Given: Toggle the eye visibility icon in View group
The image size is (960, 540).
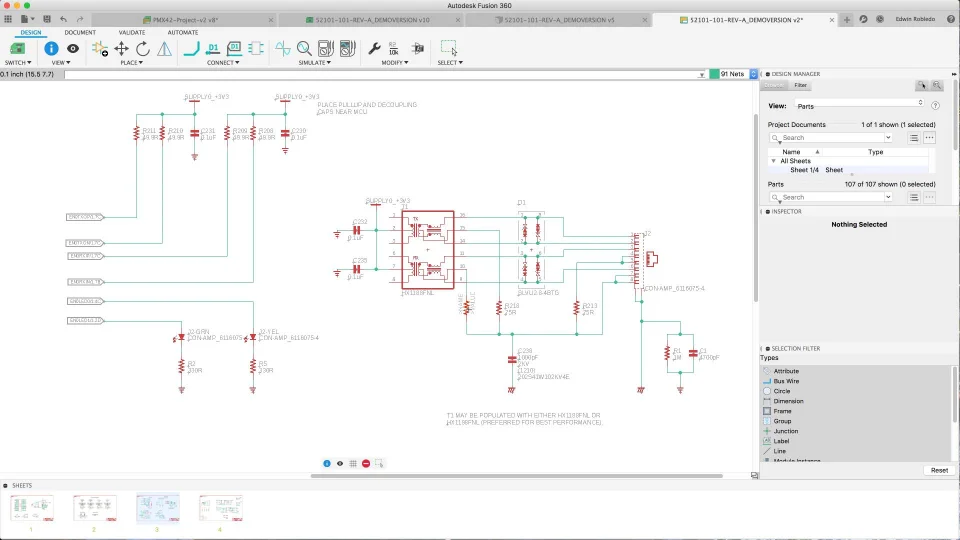Looking at the screenshot, I should click(73, 48).
